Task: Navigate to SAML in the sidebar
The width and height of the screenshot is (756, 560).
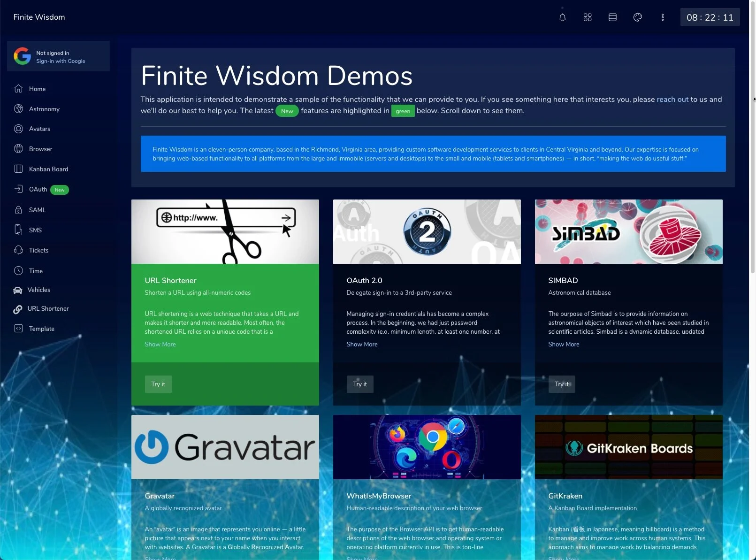Action: [59, 210]
